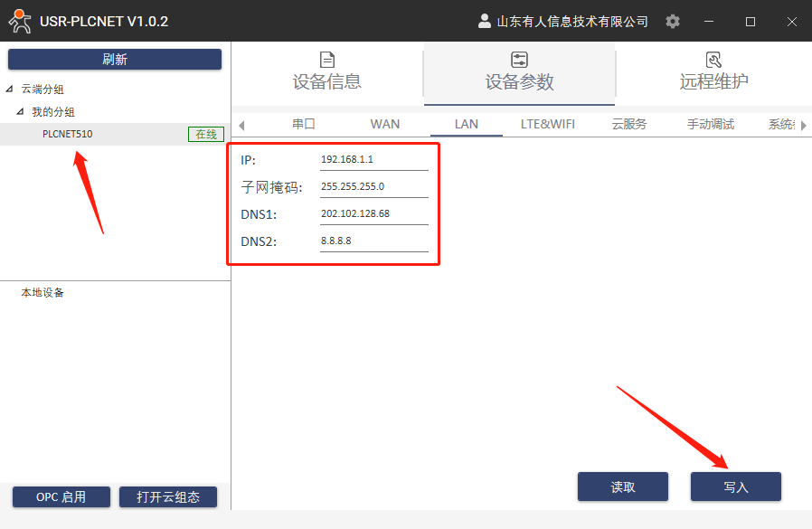Click the device parameters sliders icon
The width and height of the screenshot is (812, 529).
click(519, 60)
